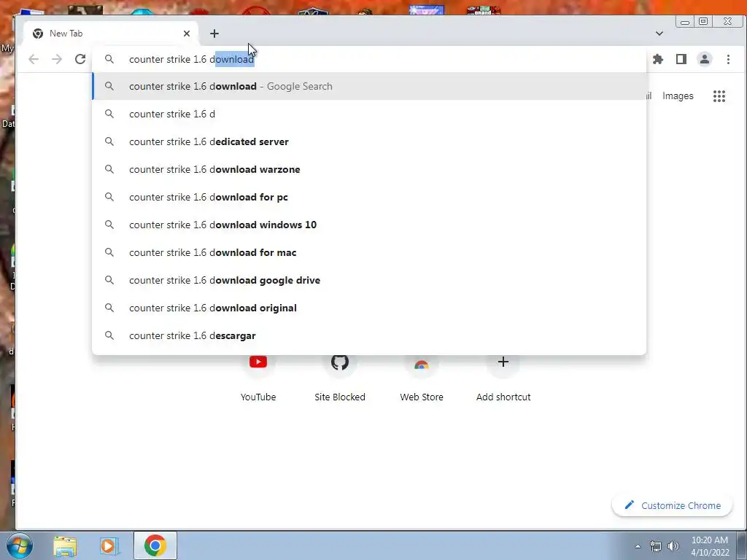Open Windows Media Player from taskbar
Viewport: 747px width, 560px height.
click(108, 545)
